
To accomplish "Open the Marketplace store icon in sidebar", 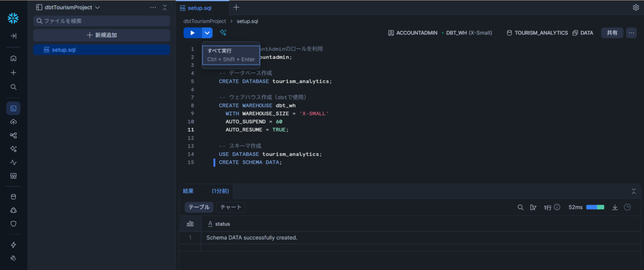I will click(x=13, y=176).
